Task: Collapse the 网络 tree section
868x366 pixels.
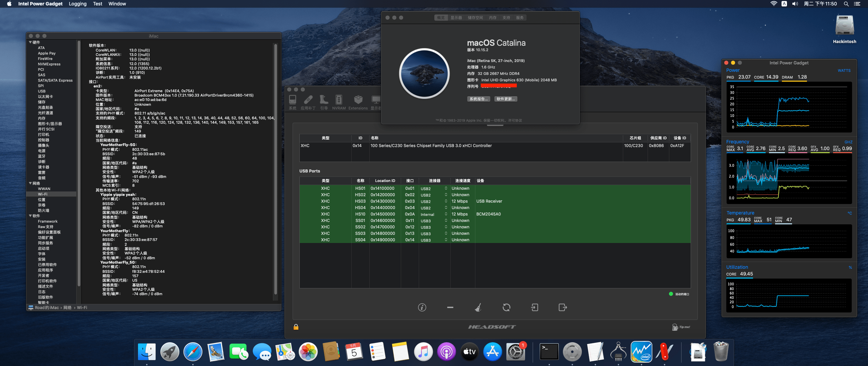Action: point(31,183)
